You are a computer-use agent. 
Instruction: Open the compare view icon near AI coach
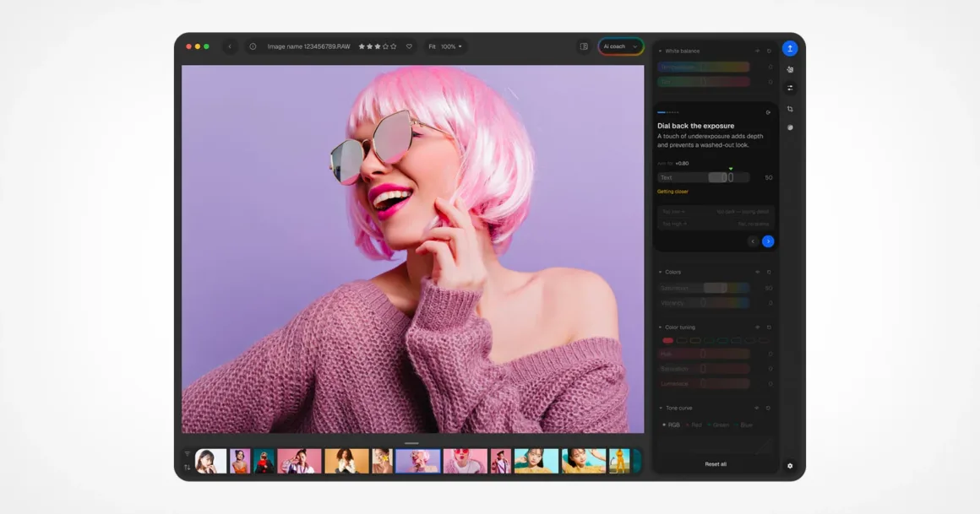pos(584,46)
